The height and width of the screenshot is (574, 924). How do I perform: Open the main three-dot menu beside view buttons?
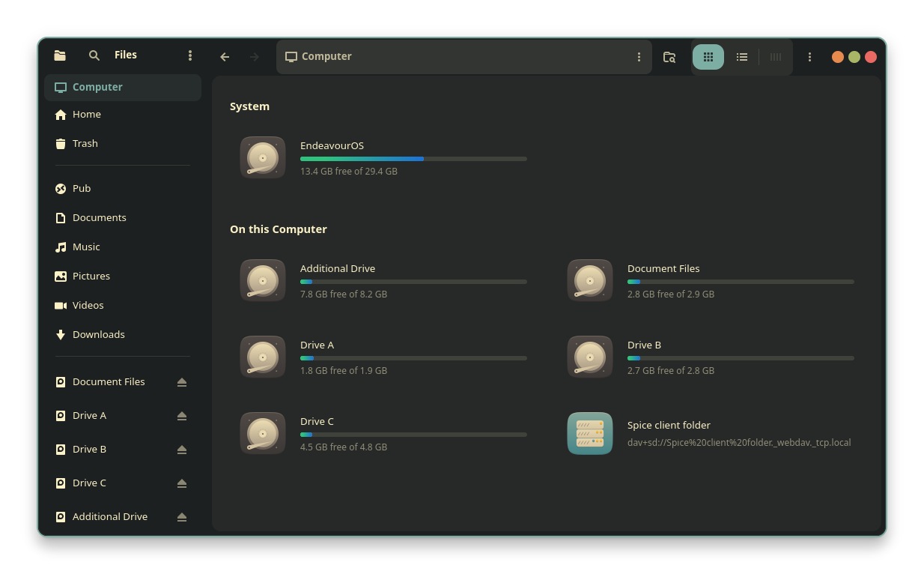[809, 57]
